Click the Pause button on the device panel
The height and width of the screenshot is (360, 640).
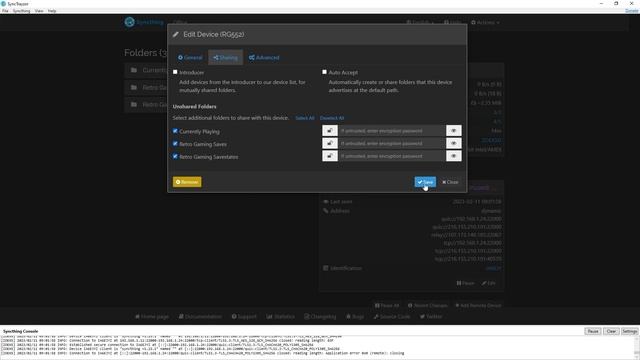click(465, 283)
